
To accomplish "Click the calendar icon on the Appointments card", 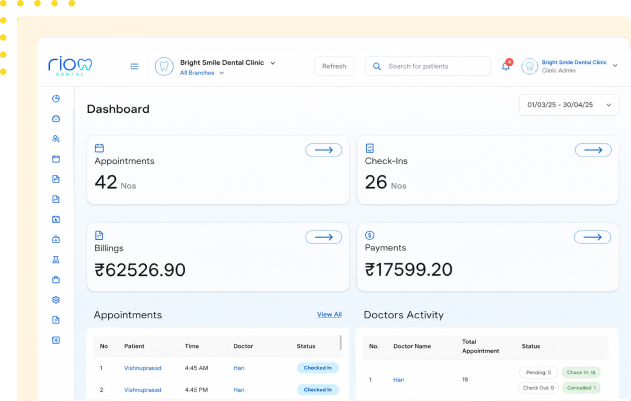I will point(99,148).
